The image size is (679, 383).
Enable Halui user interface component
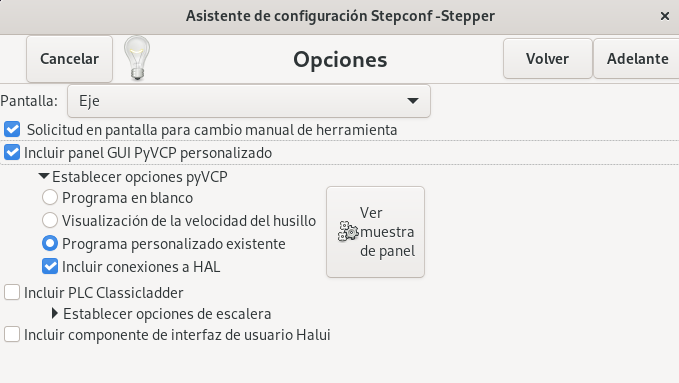pos(12,334)
